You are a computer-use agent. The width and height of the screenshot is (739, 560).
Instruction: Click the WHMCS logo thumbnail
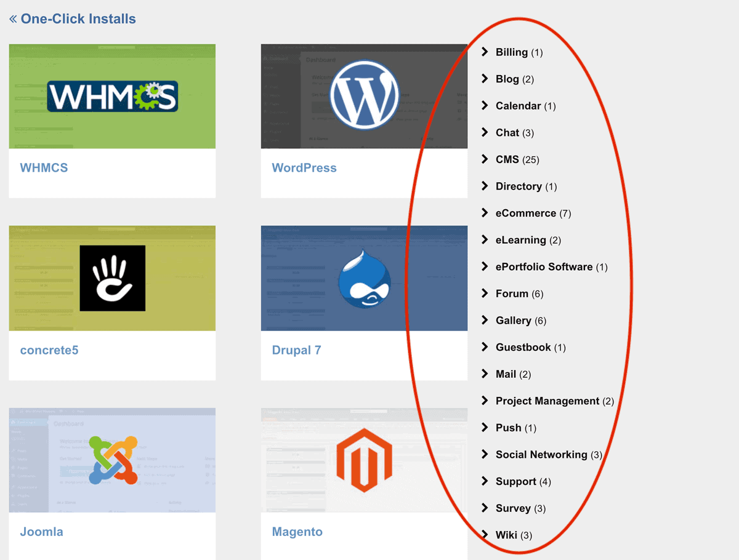[x=112, y=96]
